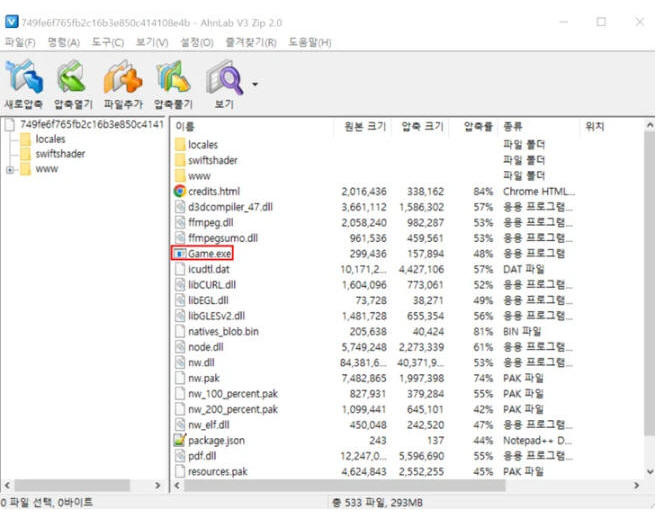Click the original size value 299,436
The image size is (661, 514).
point(368,254)
